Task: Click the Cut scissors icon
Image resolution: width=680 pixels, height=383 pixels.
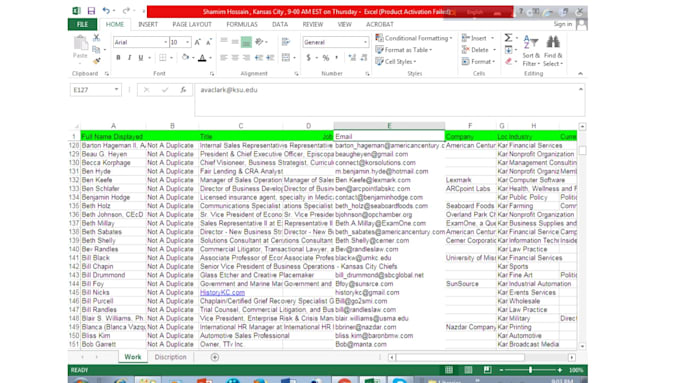Action: pyautogui.click(x=97, y=38)
